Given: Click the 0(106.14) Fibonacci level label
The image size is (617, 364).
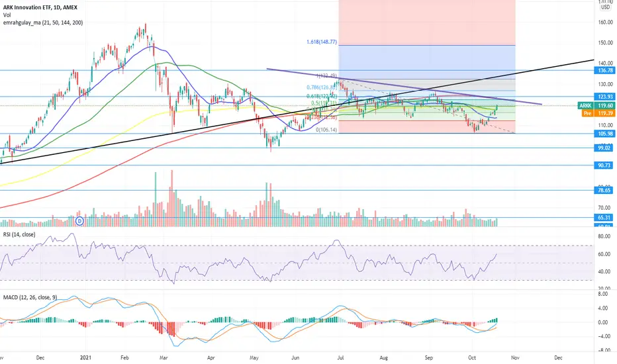Looking at the screenshot, I should coord(326,130).
